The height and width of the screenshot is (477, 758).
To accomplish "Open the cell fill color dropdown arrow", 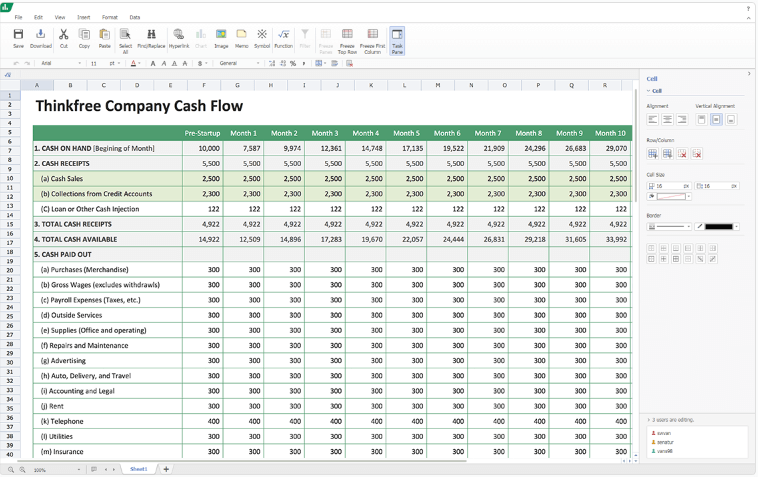I will click(x=689, y=196).
